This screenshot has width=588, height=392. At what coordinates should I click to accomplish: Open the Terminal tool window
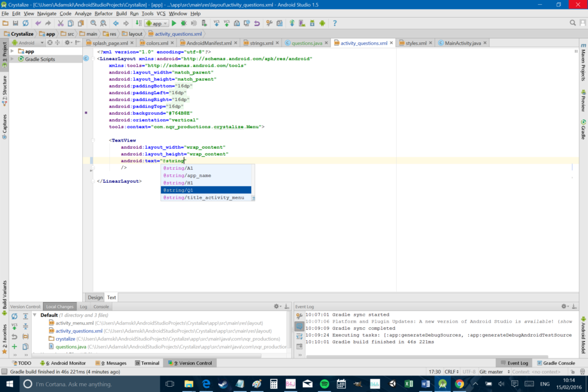pos(147,363)
